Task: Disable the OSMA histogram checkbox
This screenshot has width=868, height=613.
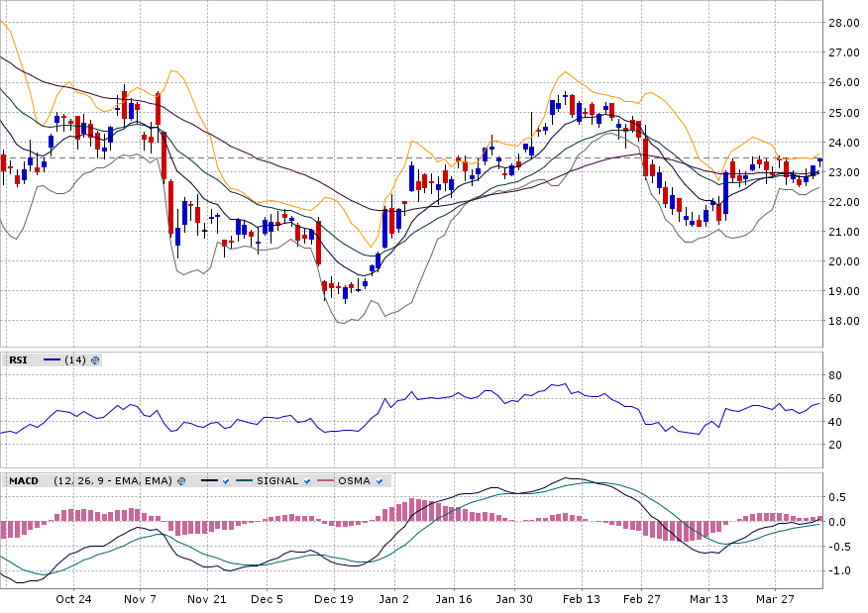Action: tap(380, 481)
